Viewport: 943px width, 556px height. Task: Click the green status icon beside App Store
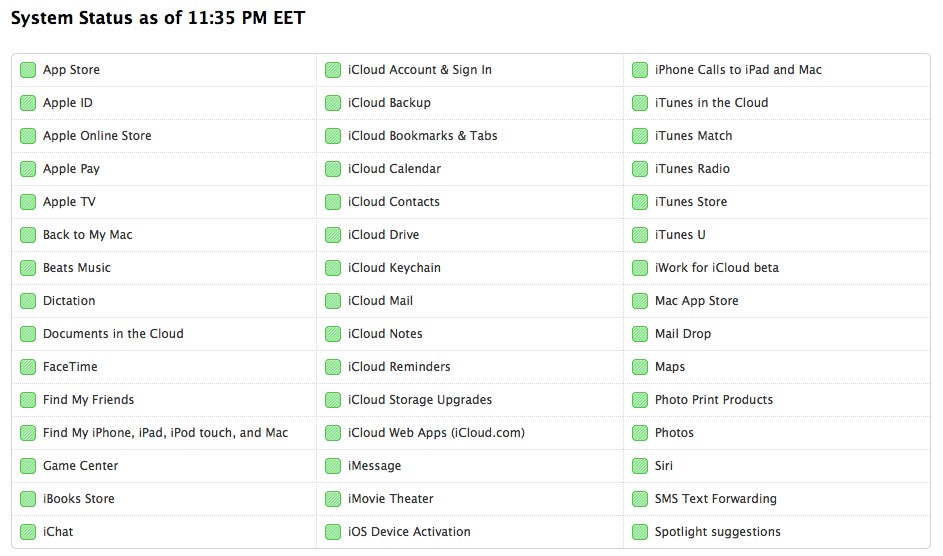point(28,70)
